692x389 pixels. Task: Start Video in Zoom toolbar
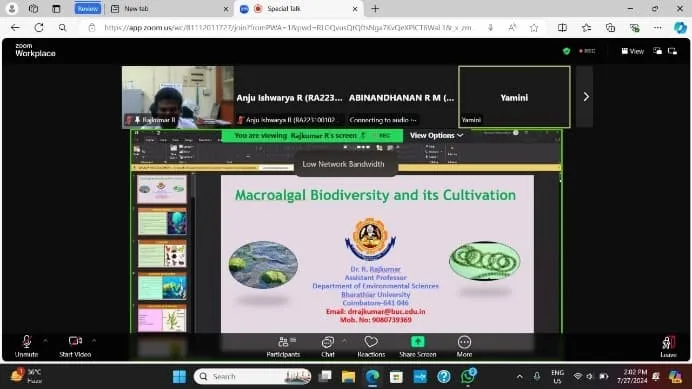75,346
